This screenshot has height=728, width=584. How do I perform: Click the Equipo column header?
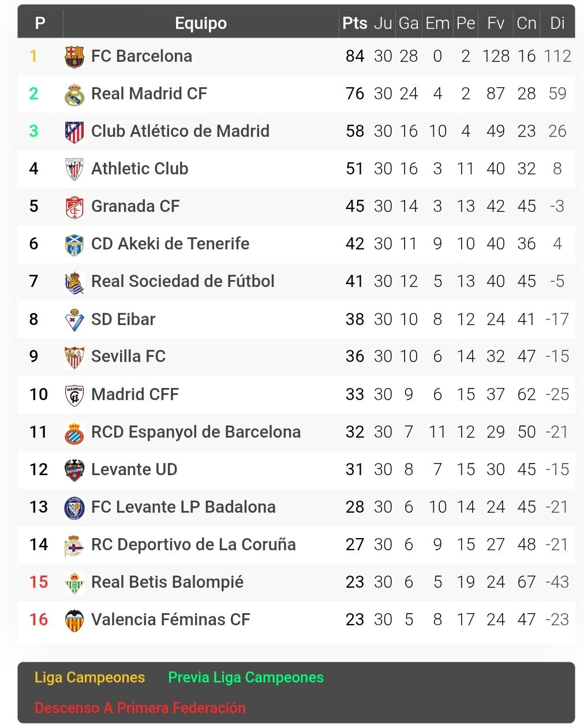pyautogui.click(x=201, y=23)
